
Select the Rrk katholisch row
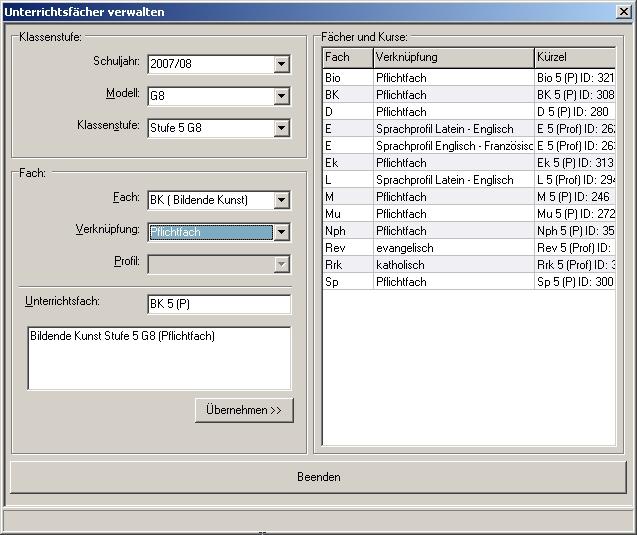452,265
